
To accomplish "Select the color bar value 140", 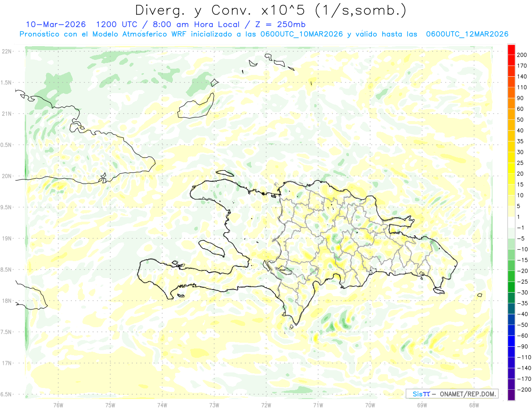I will (x=523, y=76).
